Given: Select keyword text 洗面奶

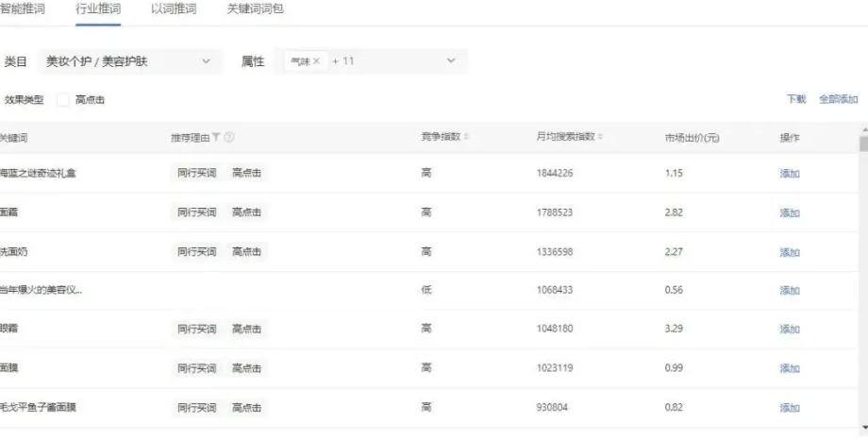Looking at the screenshot, I should [x=13, y=251].
